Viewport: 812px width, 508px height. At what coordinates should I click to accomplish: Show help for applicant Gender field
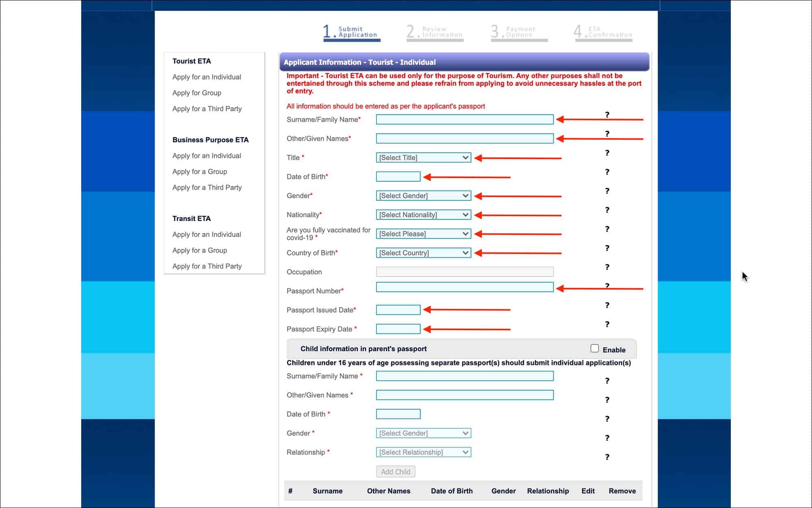pyautogui.click(x=607, y=191)
